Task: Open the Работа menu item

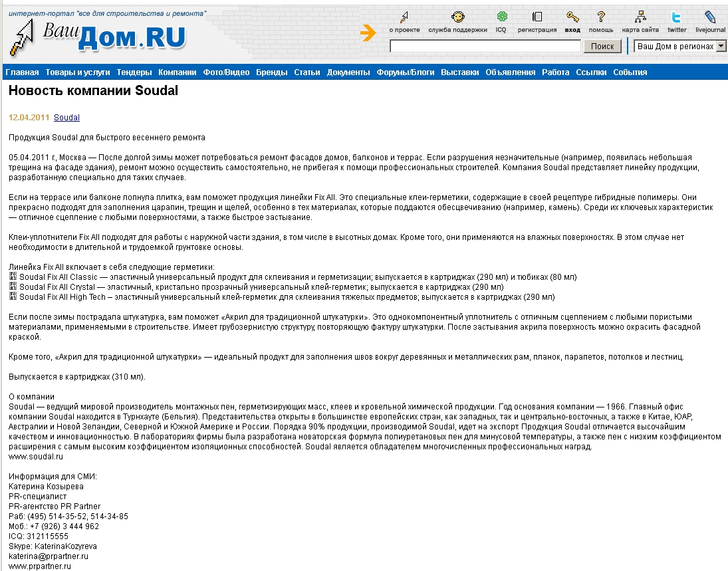Action: point(555,72)
